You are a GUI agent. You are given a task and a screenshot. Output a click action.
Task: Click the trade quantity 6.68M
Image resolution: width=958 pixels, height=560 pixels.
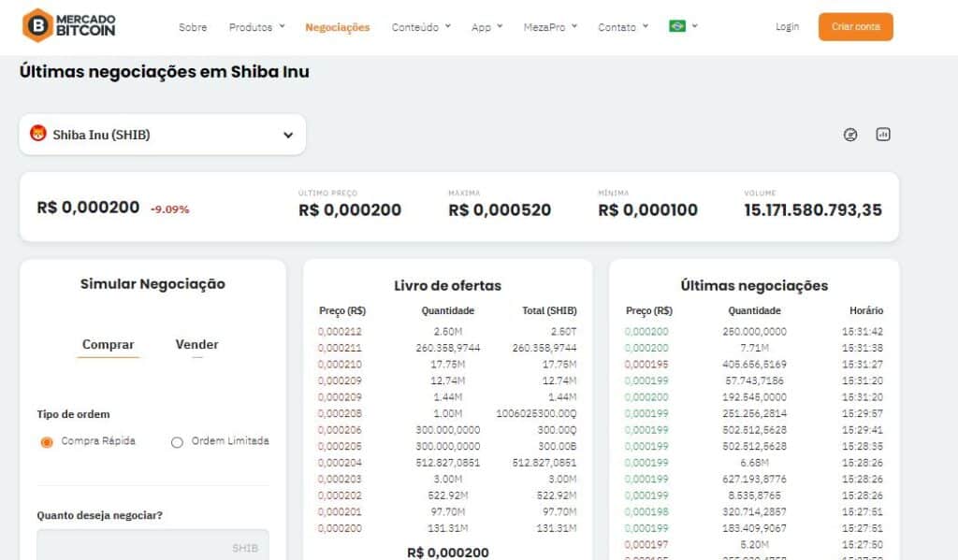point(754,463)
